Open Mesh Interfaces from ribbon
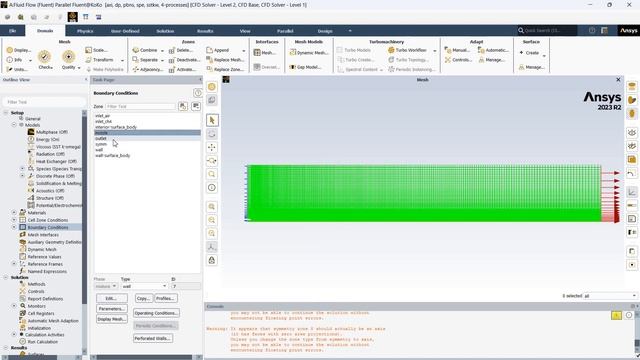This screenshot has width=640, height=360. click(264, 53)
